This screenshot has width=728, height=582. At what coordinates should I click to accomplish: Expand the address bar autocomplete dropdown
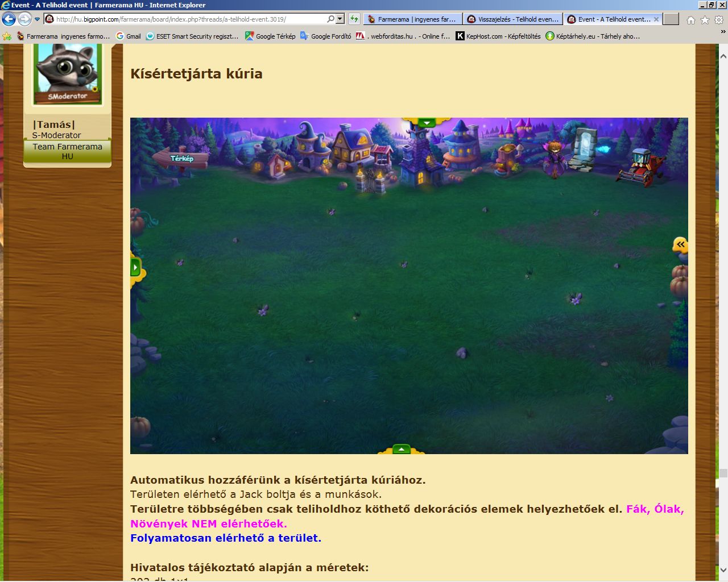coord(340,19)
